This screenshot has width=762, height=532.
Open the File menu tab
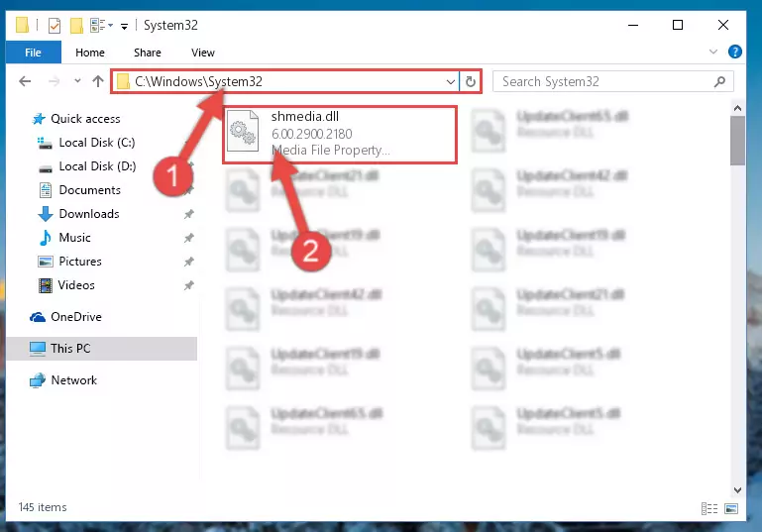(33, 53)
